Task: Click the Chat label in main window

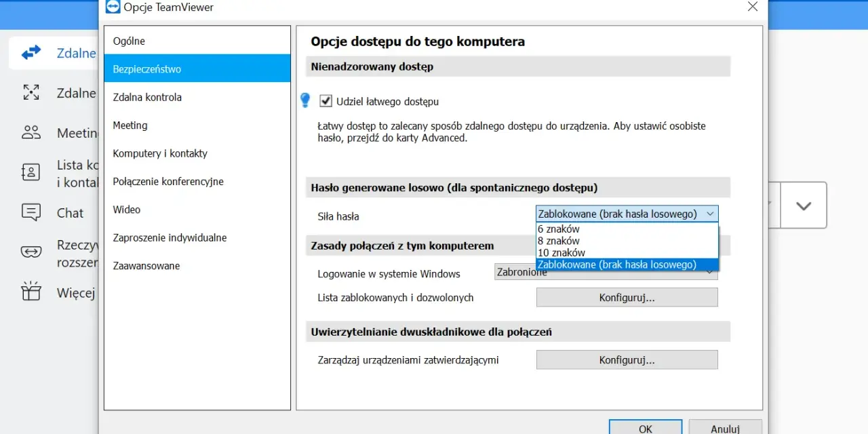Action: (x=70, y=213)
